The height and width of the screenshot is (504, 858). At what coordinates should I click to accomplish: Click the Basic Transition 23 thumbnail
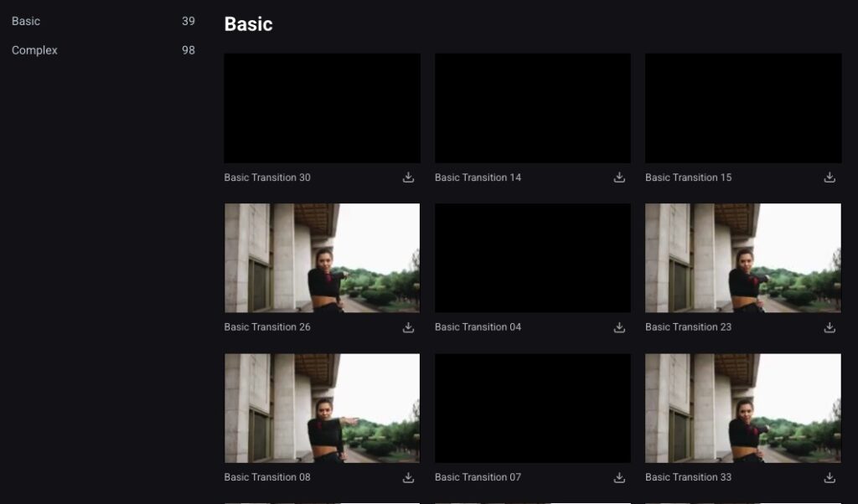point(742,258)
